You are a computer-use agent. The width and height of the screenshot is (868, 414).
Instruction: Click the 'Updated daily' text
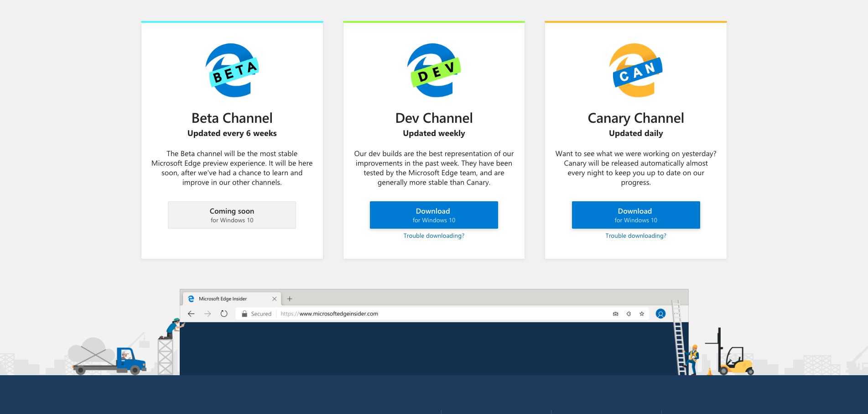click(x=636, y=133)
